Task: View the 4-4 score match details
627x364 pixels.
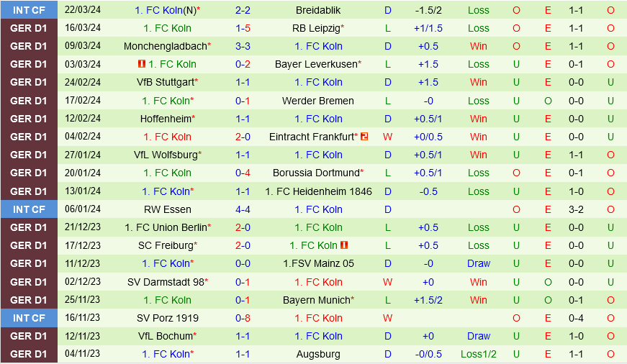Action: pos(243,209)
